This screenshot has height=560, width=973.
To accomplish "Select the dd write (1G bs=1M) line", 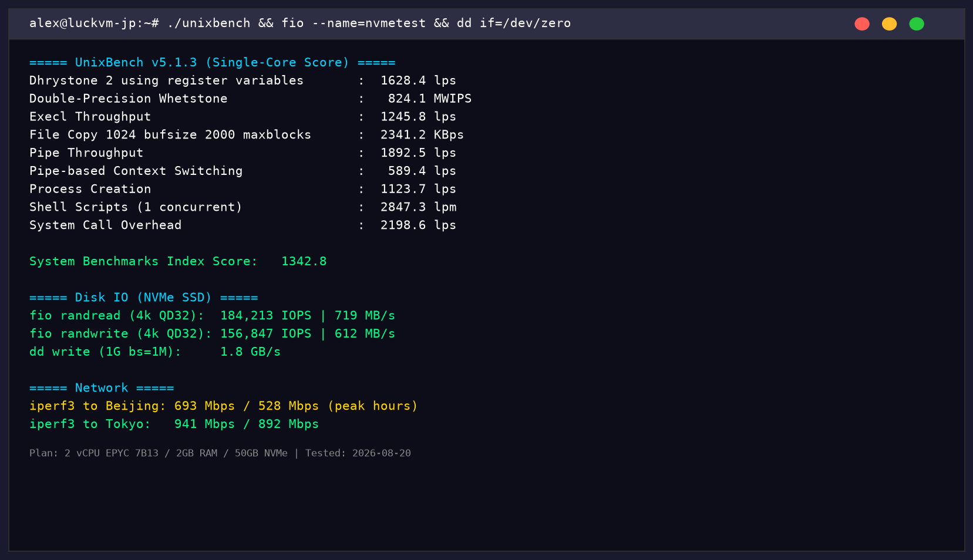I will 155,352.
